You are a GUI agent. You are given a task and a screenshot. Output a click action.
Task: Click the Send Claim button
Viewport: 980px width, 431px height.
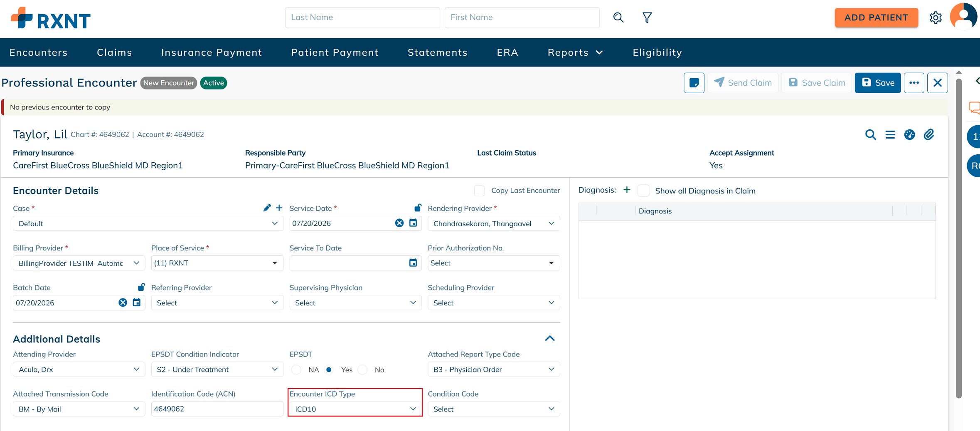pos(743,83)
